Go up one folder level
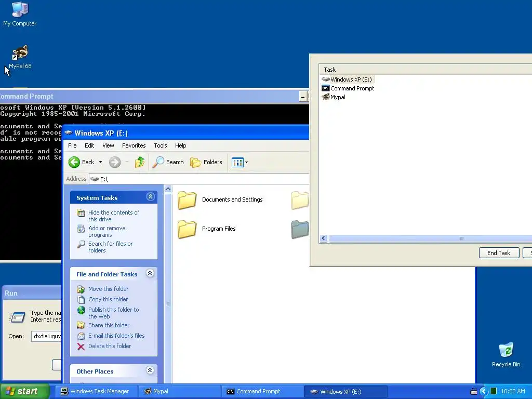The width and height of the screenshot is (532, 399). coord(139,162)
